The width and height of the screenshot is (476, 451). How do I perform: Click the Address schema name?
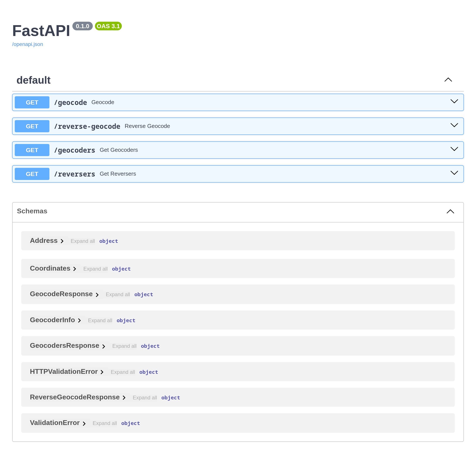pyautogui.click(x=44, y=240)
